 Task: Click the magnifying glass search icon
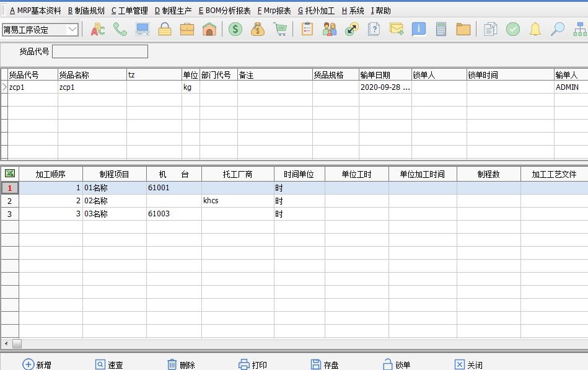pos(557,29)
